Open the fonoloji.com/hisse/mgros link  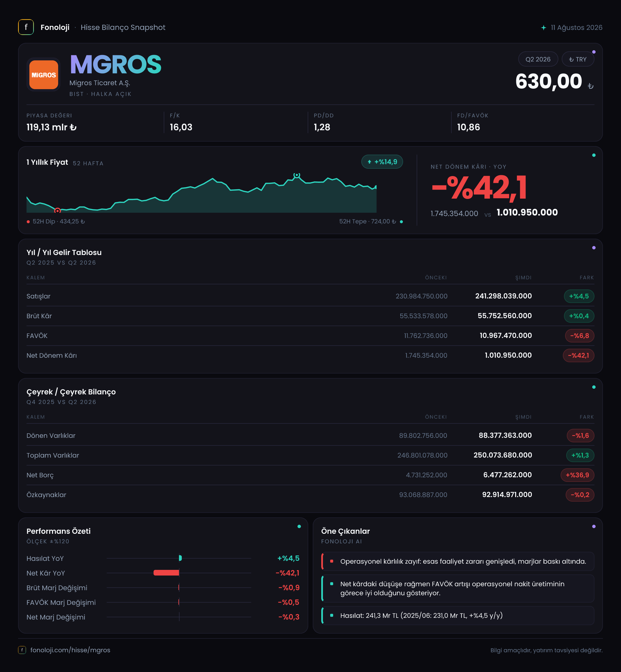pyautogui.click(x=70, y=650)
